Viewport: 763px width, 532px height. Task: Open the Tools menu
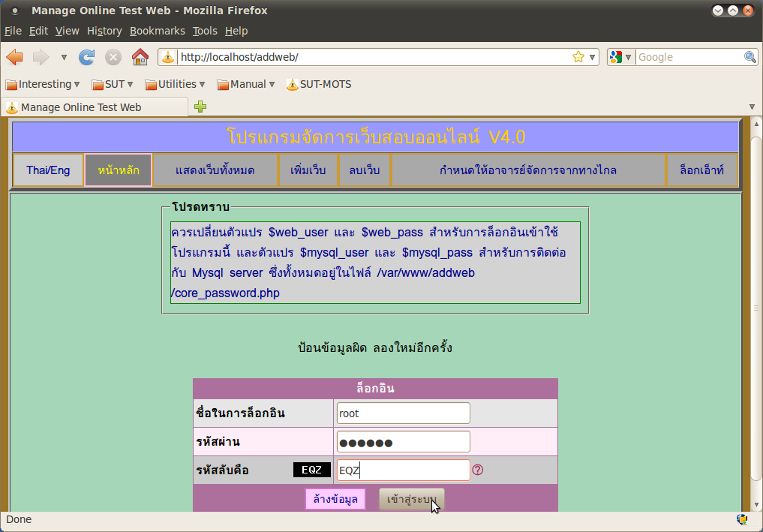coord(205,31)
